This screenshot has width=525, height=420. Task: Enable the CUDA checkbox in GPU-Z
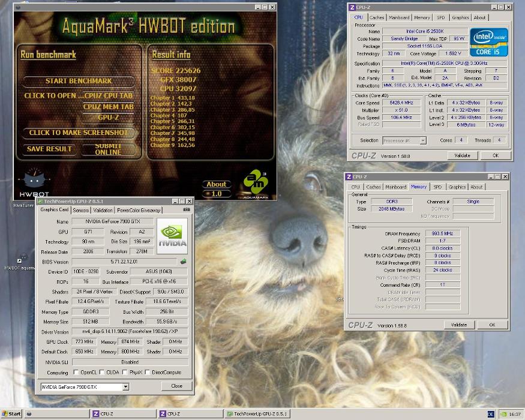(102, 372)
